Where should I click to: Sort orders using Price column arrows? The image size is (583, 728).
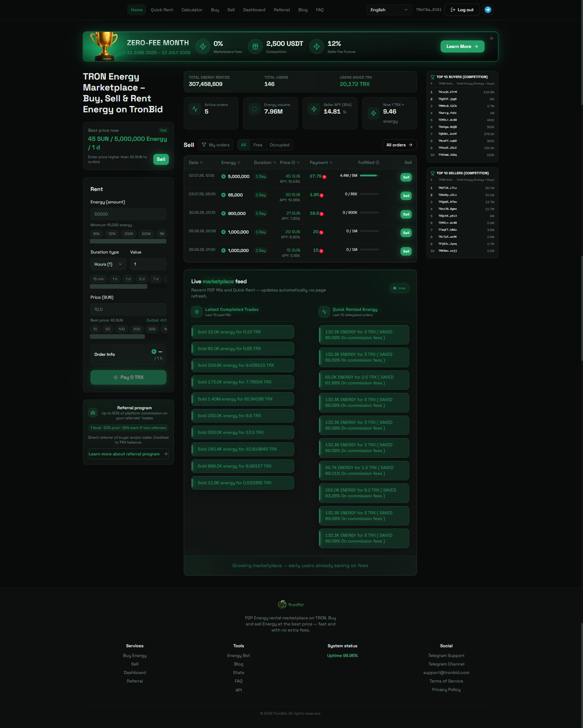[298, 163]
